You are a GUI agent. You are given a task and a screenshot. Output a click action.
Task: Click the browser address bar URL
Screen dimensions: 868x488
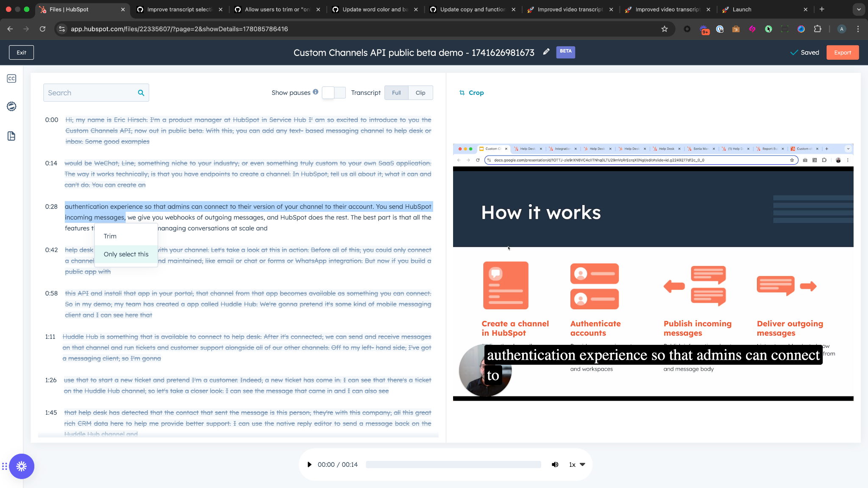pyautogui.click(x=179, y=29)
